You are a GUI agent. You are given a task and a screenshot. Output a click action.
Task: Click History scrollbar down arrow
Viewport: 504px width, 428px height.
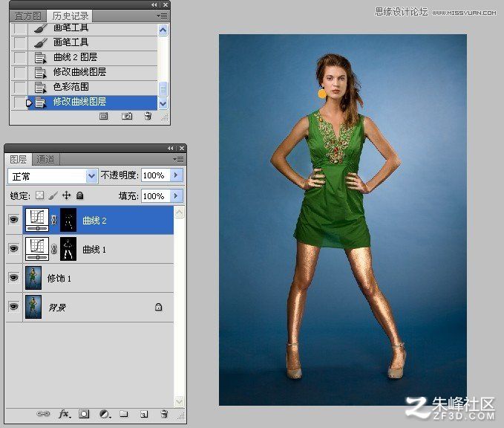tap(163, 103)
